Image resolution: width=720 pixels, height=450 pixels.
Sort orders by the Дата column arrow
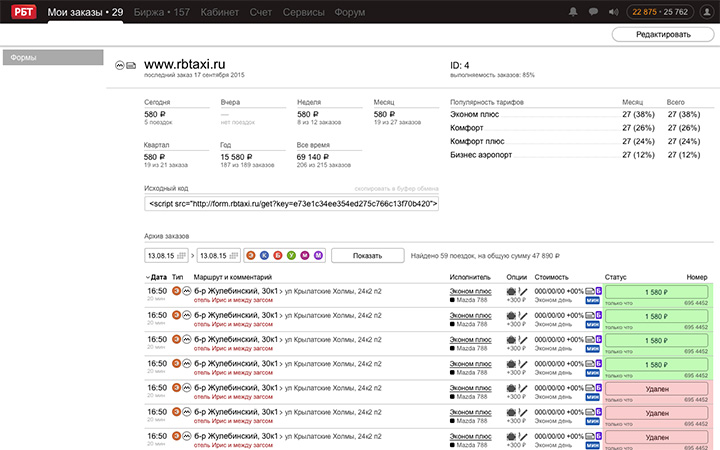click(x=148, y=277)
